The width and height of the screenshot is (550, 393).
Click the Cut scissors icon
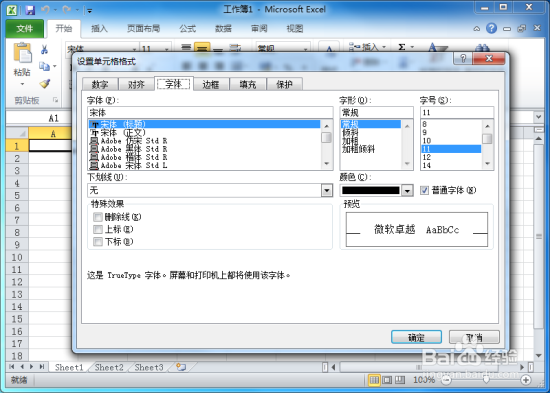pos(44,49)
